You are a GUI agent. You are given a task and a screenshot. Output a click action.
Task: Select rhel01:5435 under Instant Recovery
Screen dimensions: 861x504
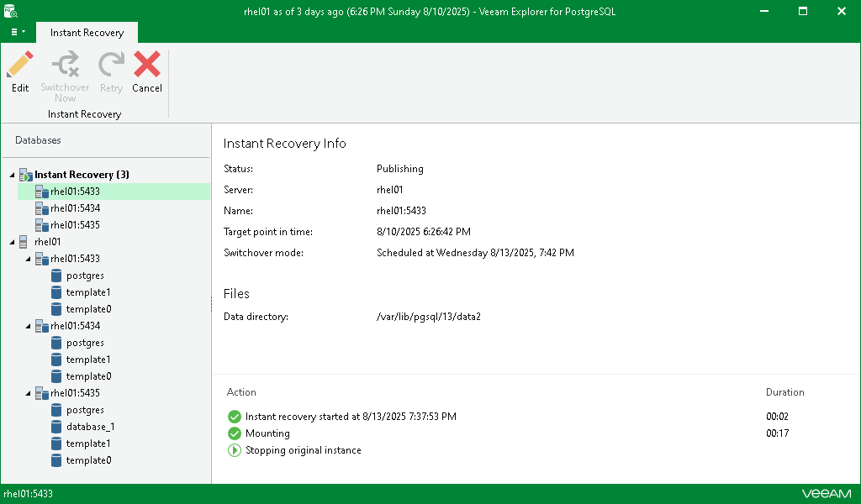[x=75, y=225]
